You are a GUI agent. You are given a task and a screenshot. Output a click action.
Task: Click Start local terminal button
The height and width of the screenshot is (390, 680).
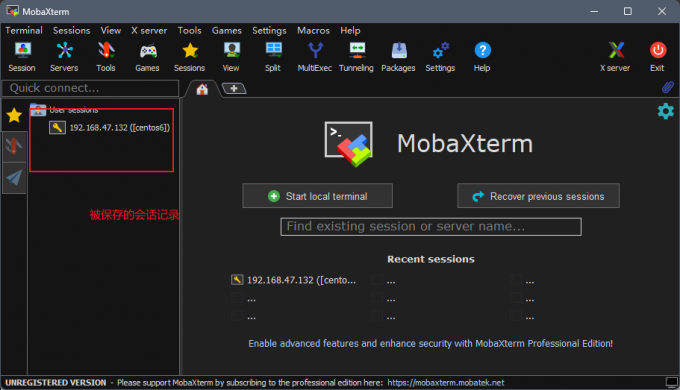coord(317,196)
